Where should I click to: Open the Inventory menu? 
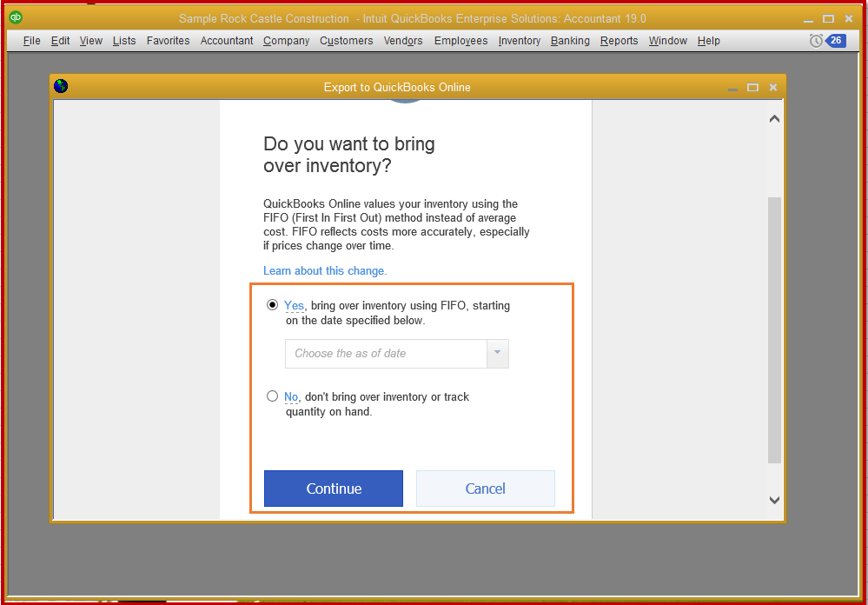click(520, 41)
